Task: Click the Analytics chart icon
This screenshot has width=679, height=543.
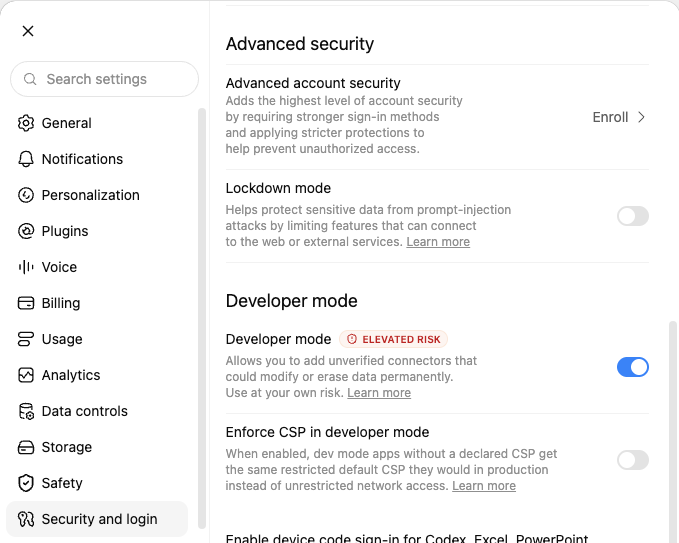Action: 26,375
